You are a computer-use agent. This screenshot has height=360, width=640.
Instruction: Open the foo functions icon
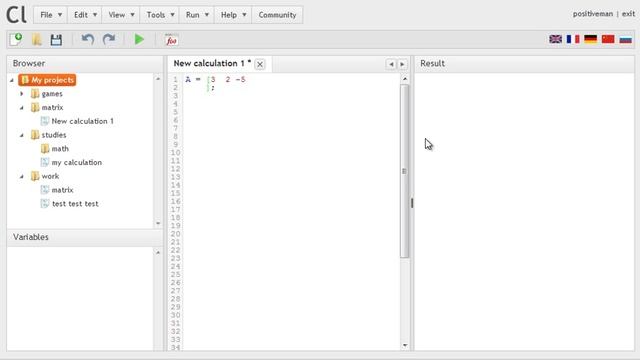click(x=171, y=40)
